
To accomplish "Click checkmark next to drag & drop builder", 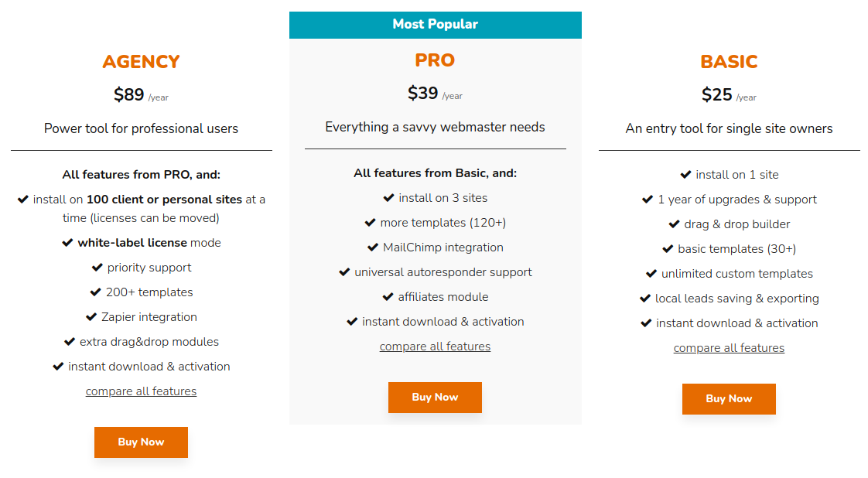I will tap(675, 224).
